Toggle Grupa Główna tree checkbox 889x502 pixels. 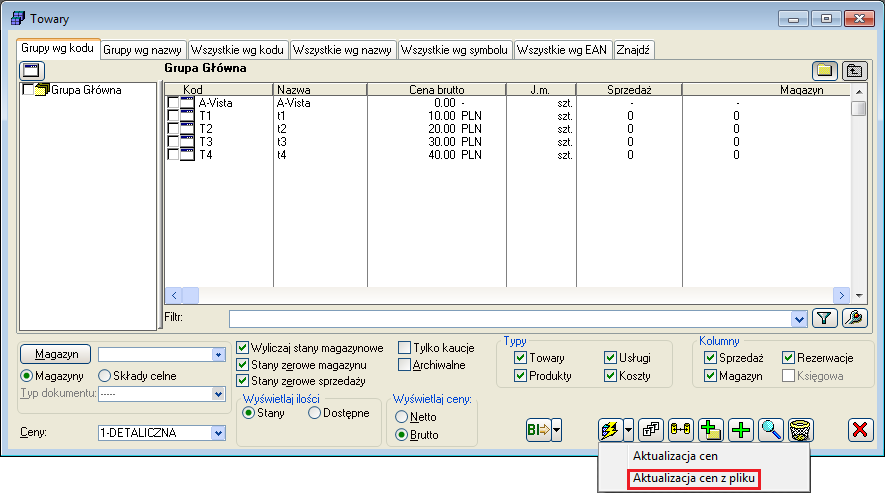click(27, 90)
